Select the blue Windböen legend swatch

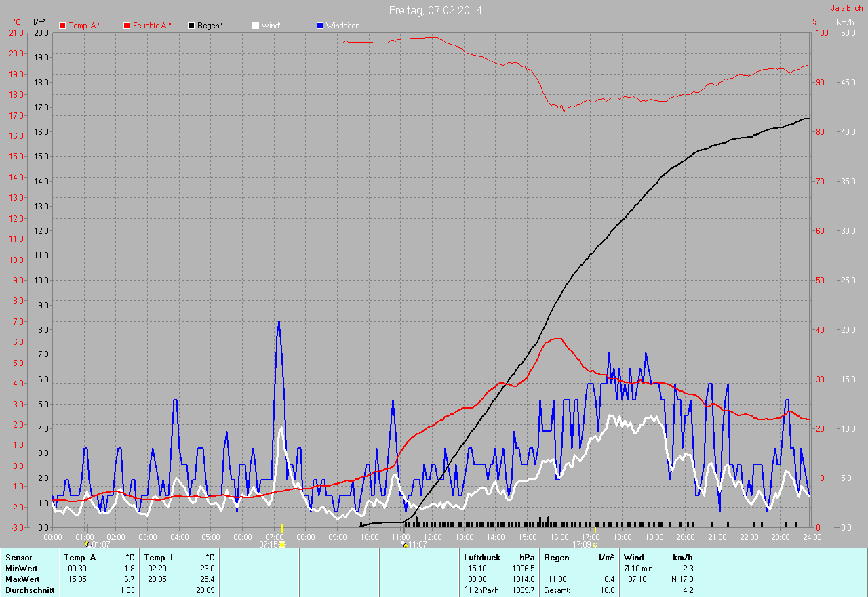(320, 26)
